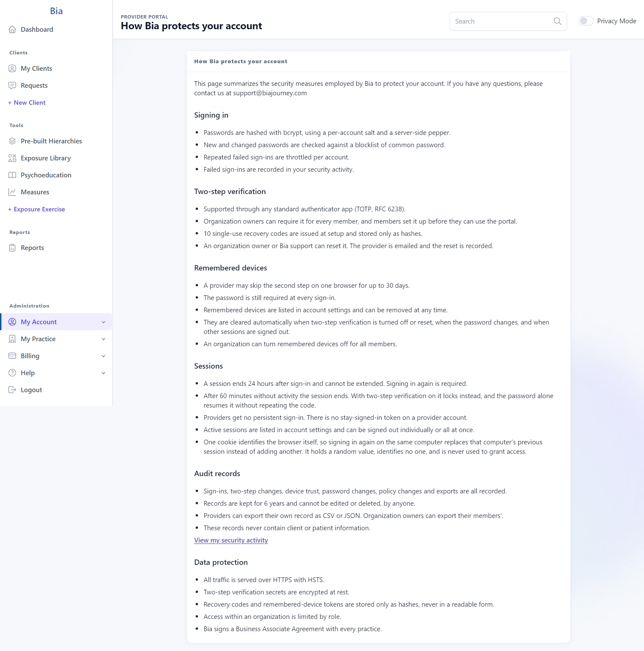Select Logout in the sidebar
The height and width of the screenshot is (651, 644).
tap(56, 390)
